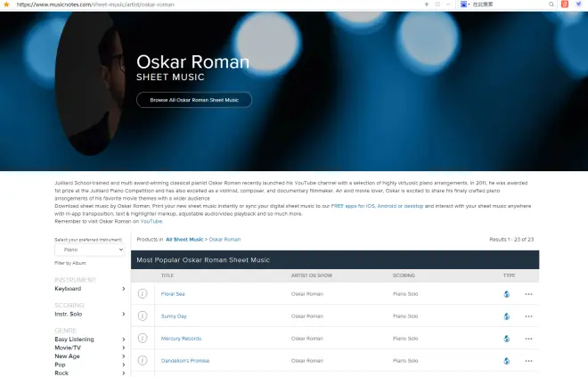Go to All Sheet Music breadcrumb
588x377 pixels.
pyautogui.click(x=184, y=240)
